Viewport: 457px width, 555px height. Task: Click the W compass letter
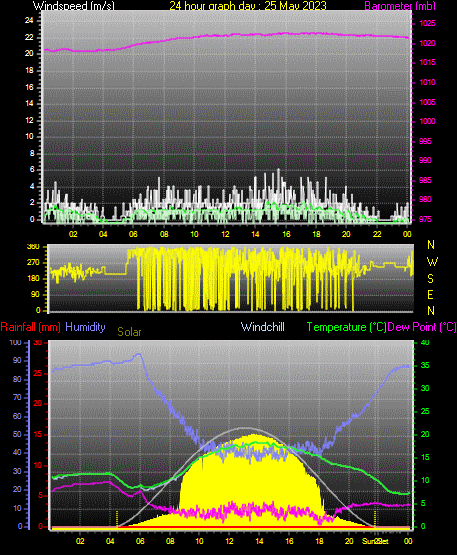432,262
